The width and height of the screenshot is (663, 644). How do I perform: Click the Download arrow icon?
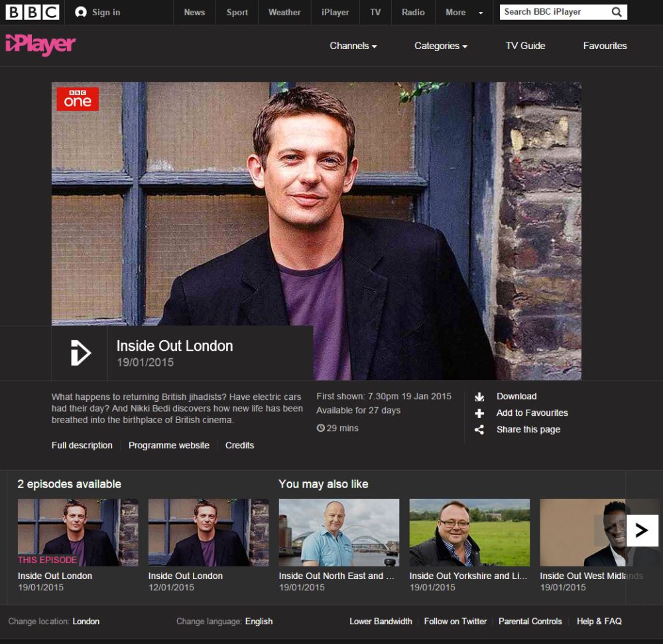479,397
